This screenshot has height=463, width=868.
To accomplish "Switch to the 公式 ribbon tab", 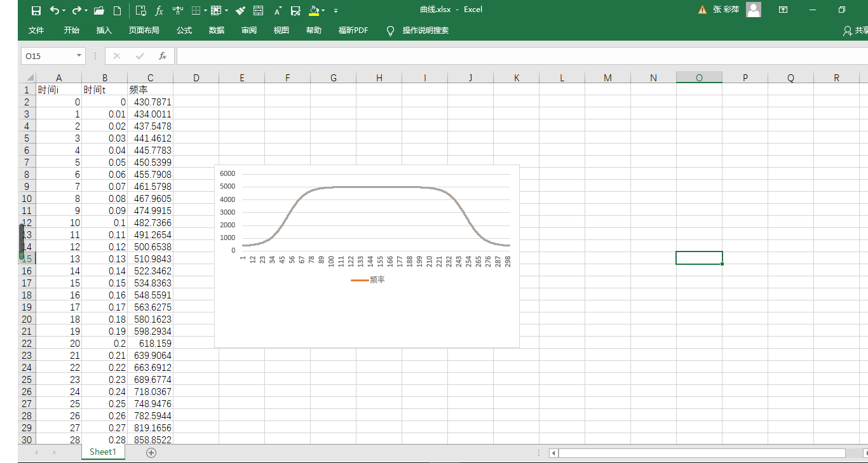I will tap(184, 30).
